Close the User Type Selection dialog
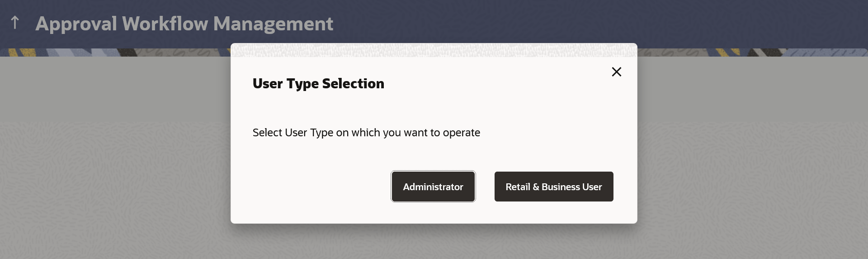Image resolution: width=868 pixels, height=259 pixels. pyautogui.click(x=616, y=72)
